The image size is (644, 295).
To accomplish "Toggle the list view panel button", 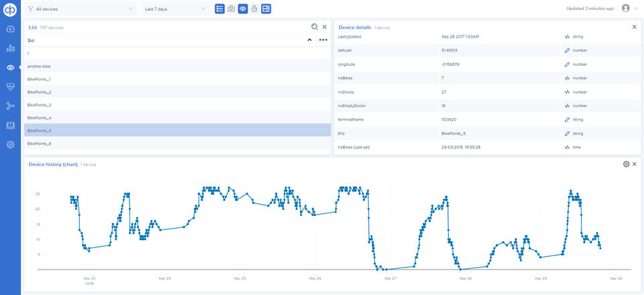I will pos(220,9).
